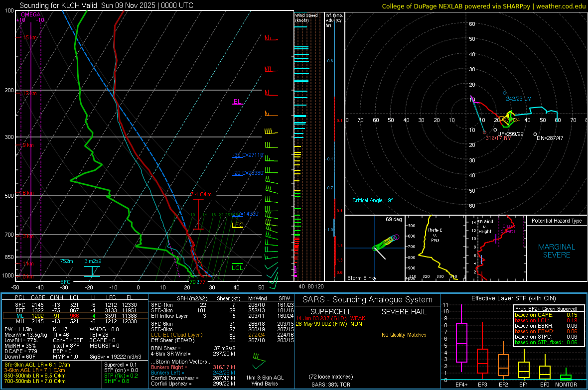This screenshot has height=390, width=588.
Task: Click the No Quality Matches hail text
Action: point(404,335)
